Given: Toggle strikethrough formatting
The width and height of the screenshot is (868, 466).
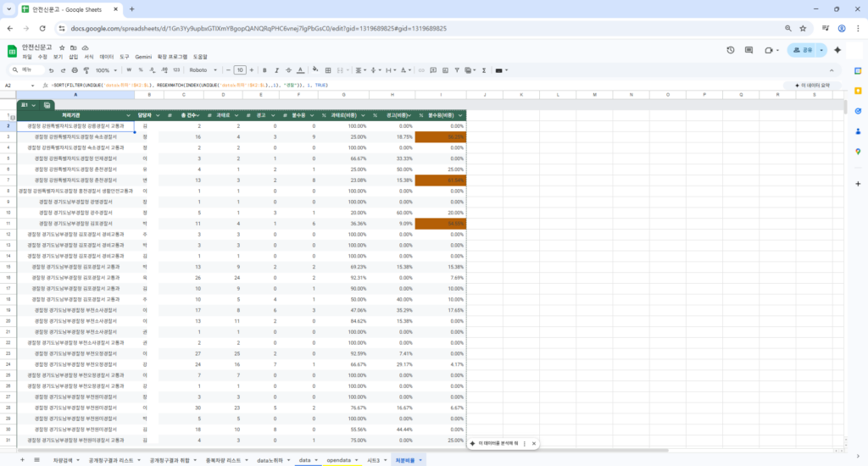Looking at the screenshot, I should point(288,69).
